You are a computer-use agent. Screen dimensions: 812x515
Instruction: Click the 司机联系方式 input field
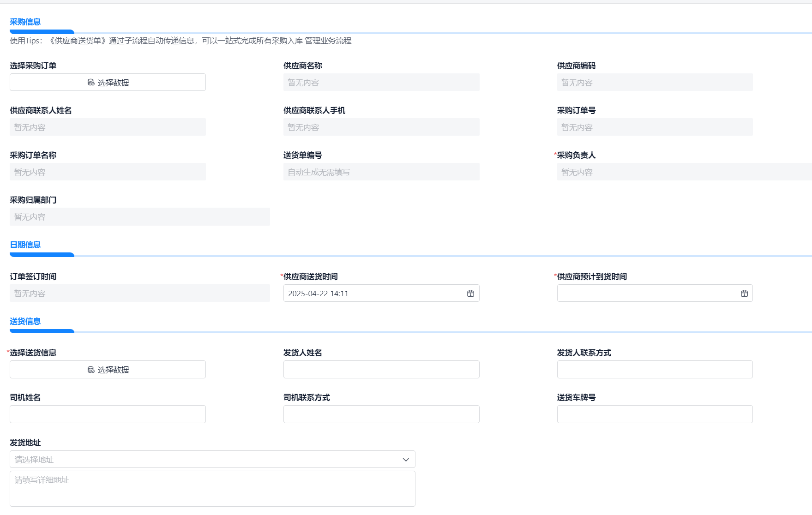point(381,414)
